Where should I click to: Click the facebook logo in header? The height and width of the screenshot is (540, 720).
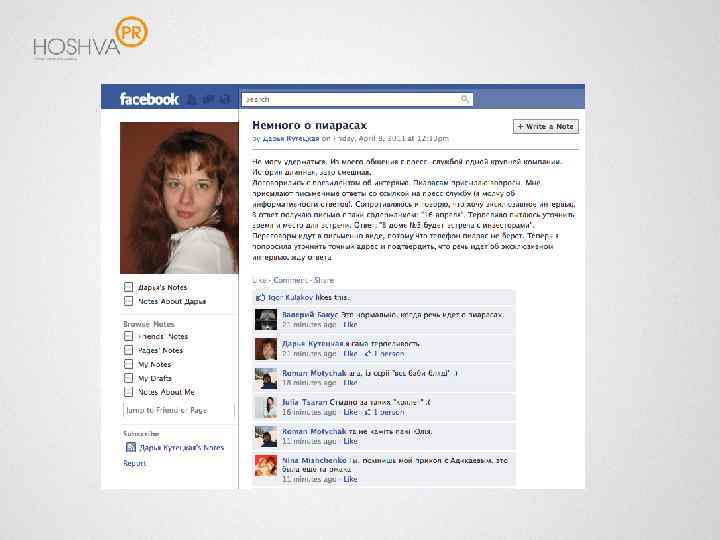tap(149, 99)
